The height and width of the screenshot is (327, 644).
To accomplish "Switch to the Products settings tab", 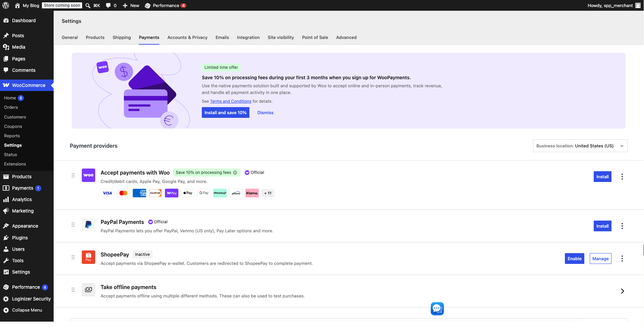I will pyautogui.click(x=95, y=37).
